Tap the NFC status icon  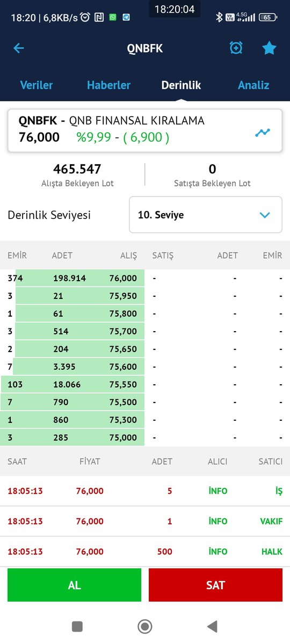[x=99, y=17]
